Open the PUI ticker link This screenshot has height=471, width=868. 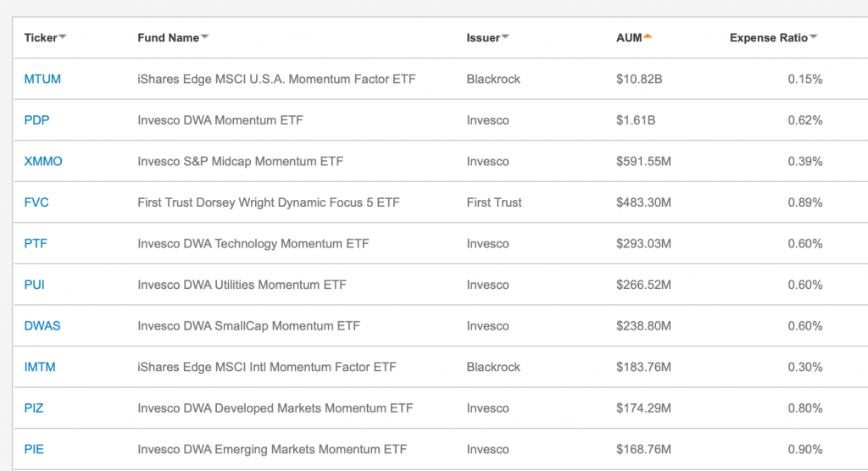click(x=34, y=285)
